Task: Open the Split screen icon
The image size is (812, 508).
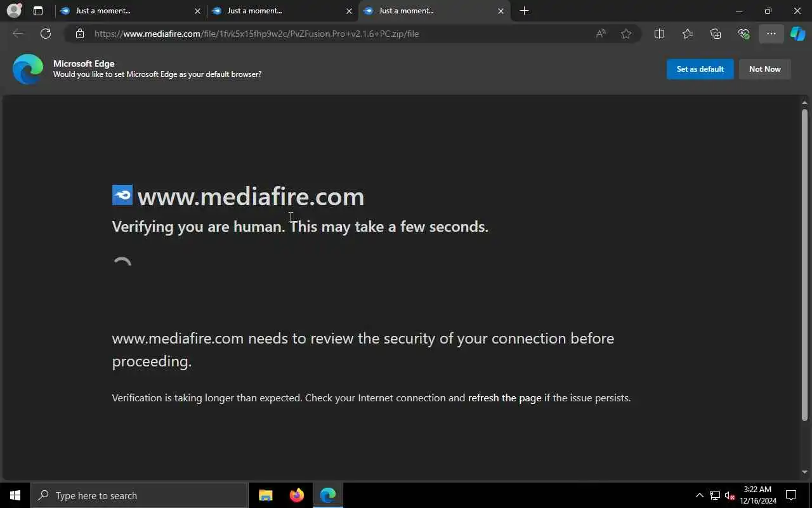Action: 659,34
